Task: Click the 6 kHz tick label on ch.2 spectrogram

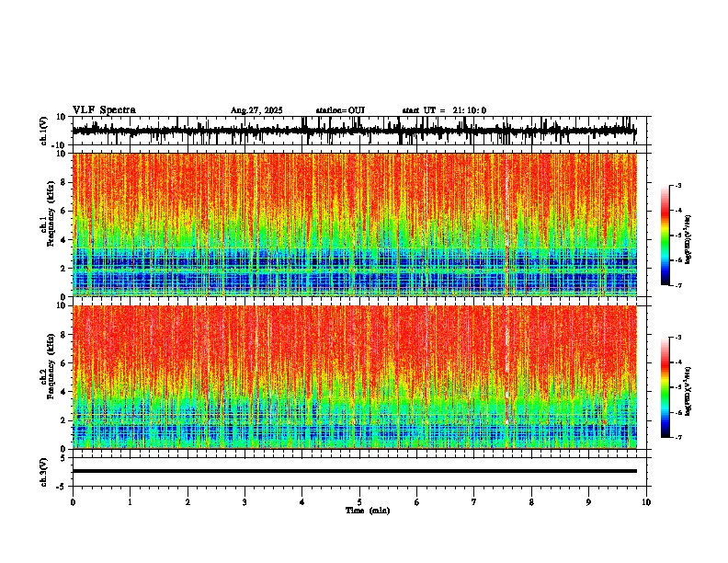Action: tap(63, 363)
